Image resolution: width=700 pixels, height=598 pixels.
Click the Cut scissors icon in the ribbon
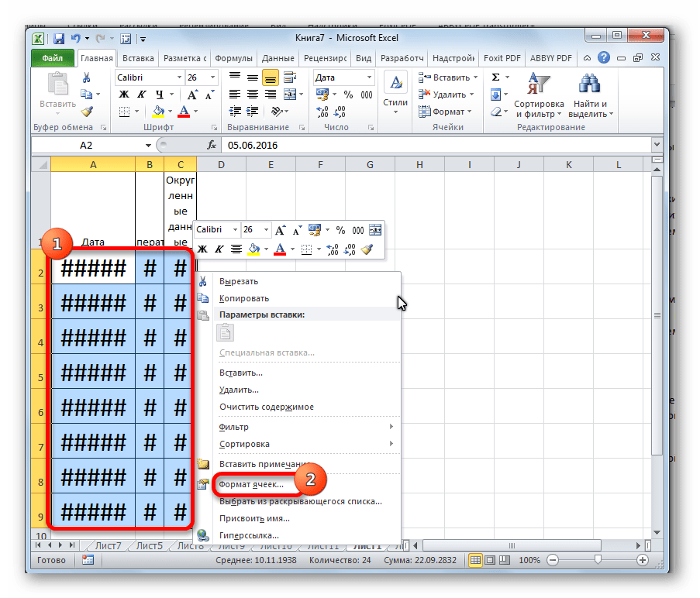coord(87,77)
